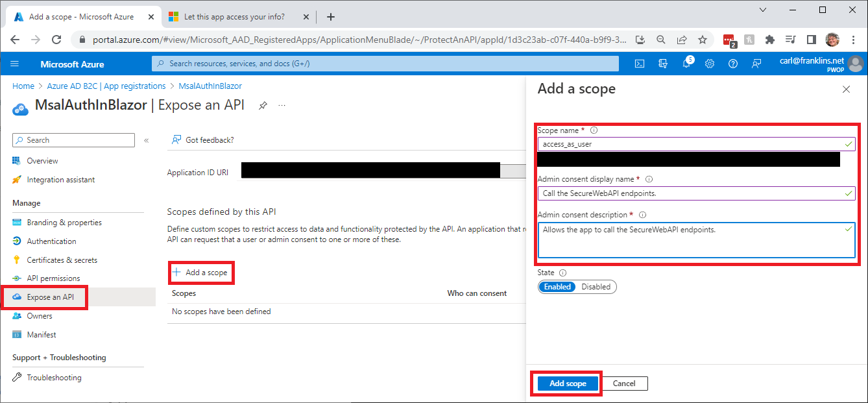The image size is (868, 403).
Task: Focus the global resource search box
Action: pyautogui.click(x=385, y=64)
